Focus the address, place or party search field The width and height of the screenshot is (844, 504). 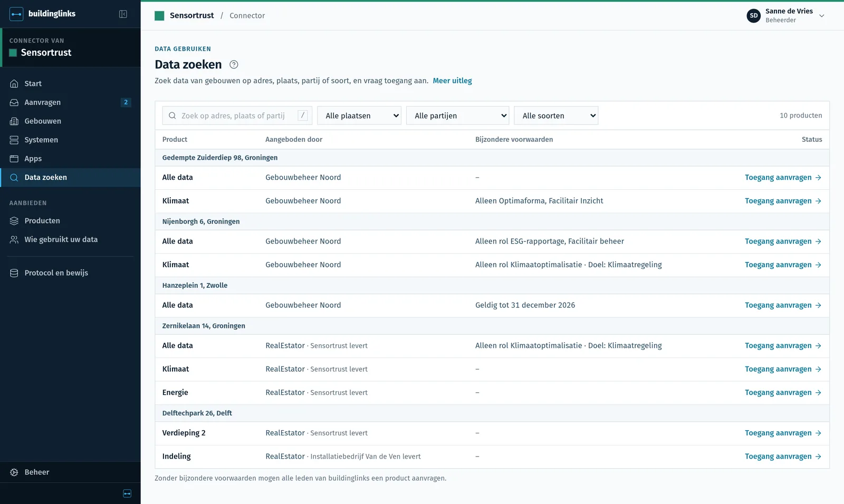coord(237,115)
